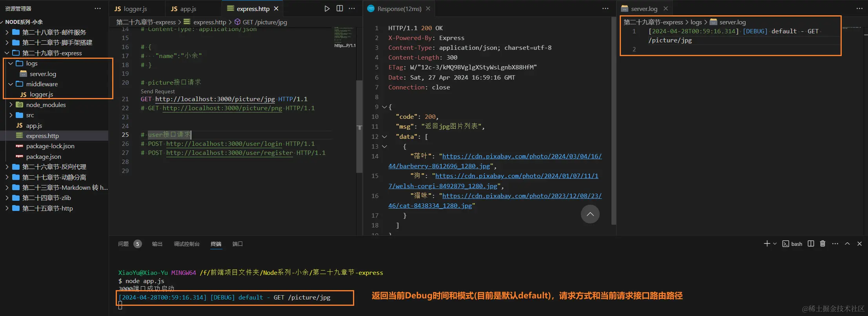Click breadcrumb logs in server.log editor
The width and height of the screenshot is (868, 316).
coord(696,22)
